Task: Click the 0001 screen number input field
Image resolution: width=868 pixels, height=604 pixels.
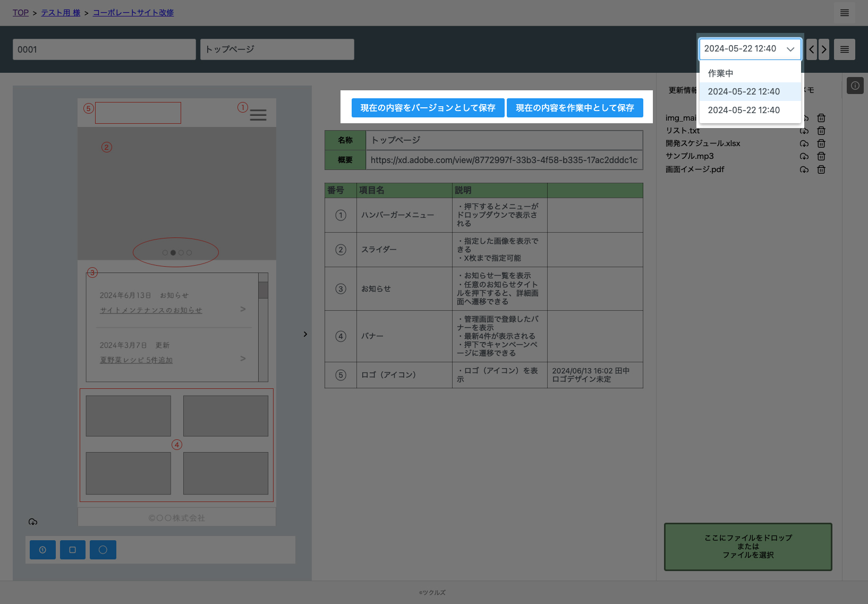Action: click(x=104, y=49)
